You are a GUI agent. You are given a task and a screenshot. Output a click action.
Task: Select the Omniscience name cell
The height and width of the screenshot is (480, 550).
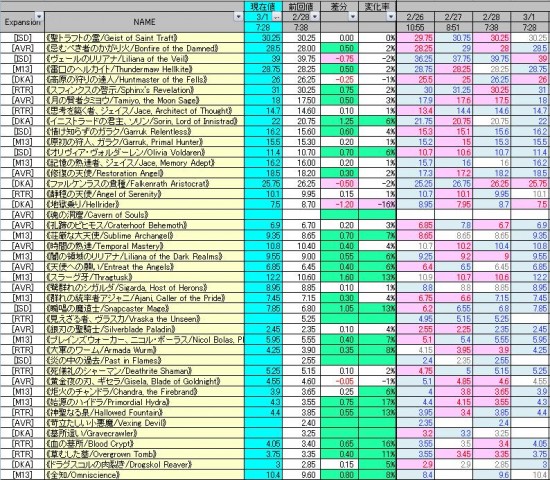point(144,475)
